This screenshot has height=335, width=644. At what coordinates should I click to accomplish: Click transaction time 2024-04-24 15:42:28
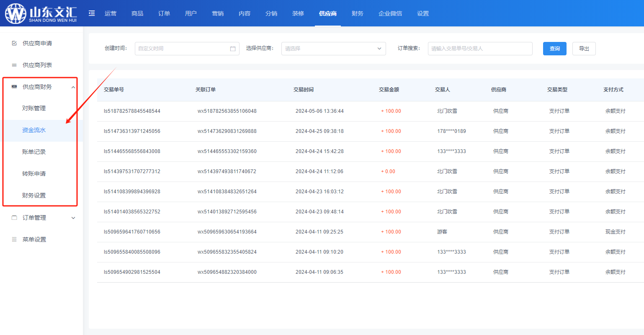point(319,151)
